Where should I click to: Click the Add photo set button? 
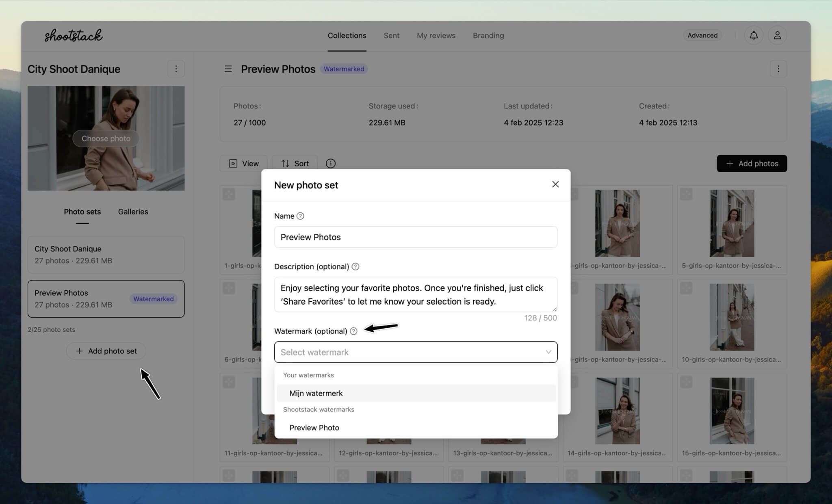point(106,351)
